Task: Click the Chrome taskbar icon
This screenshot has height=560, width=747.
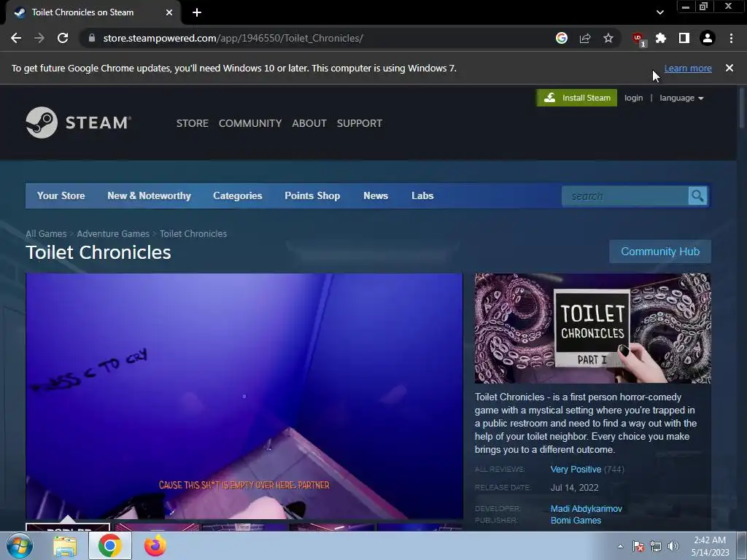Action: [110, 545]
